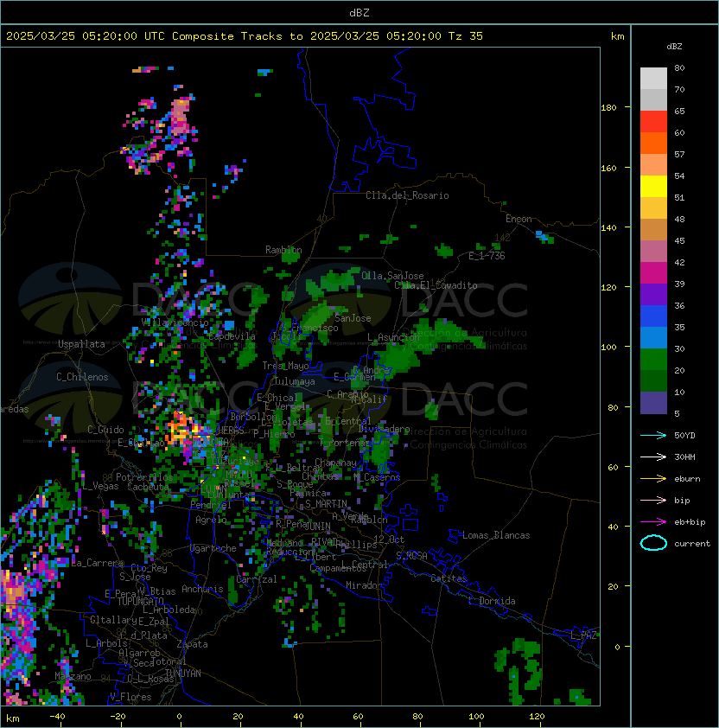The height and width of the screenshot is (728, 719).
Task: Click the E_1-736 map label
Action: tap(487, 256)
